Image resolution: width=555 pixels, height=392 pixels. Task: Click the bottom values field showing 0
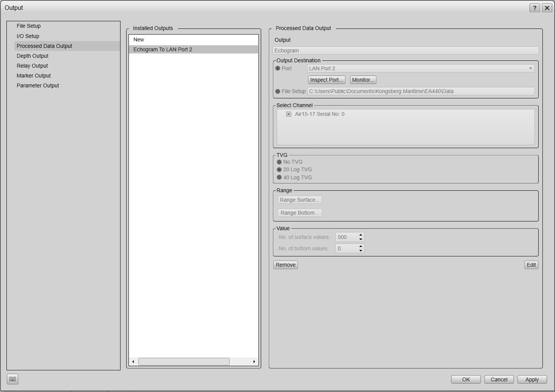click(x=346, y=248)
